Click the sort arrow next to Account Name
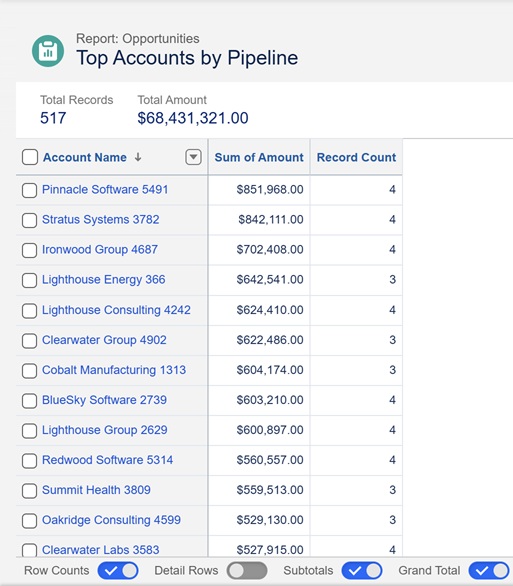513x586 pixels. 138,157
